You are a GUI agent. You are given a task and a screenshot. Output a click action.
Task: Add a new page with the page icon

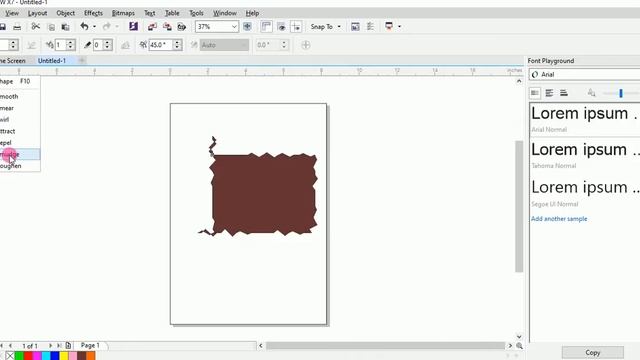68,346
